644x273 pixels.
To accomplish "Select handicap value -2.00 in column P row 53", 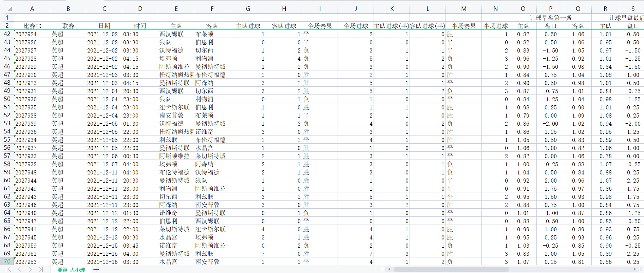I will coord(550,124).
